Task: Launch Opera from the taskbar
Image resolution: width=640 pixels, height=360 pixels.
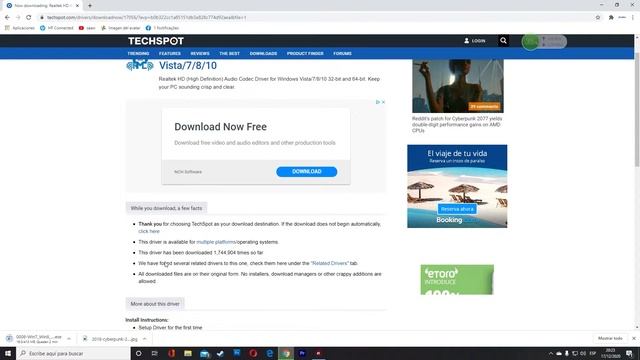Action: tap(253, 353)
